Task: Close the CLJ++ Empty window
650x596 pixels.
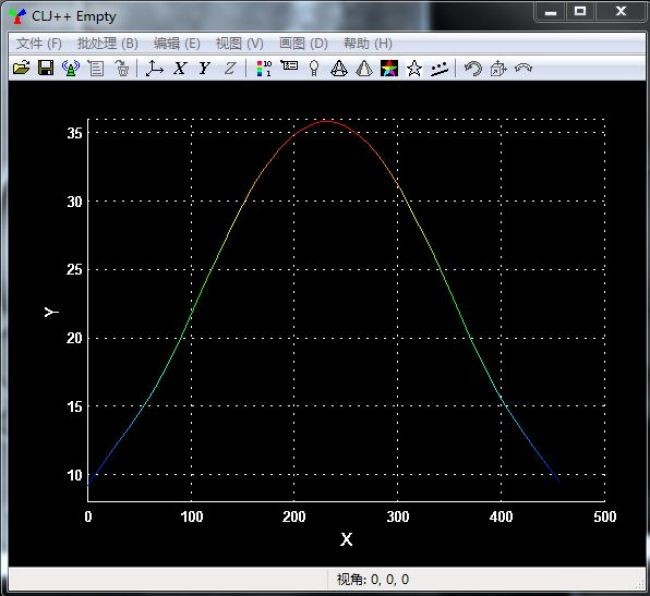Action: click(620, 11)
